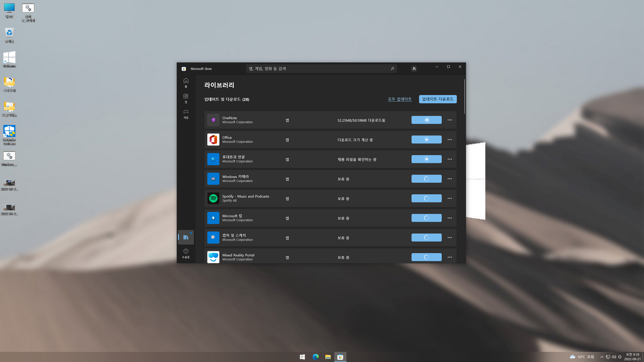The height and width of the screenshot is (362, 644).
Task: Click the Mixed Reality Portal app icon
Action: (213, 257)
